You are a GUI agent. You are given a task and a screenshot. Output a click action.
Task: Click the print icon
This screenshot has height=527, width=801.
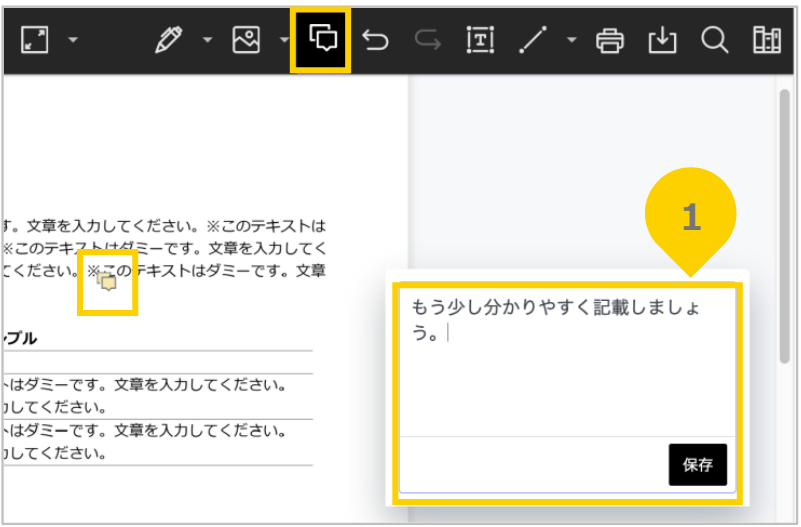click(610, 40)
